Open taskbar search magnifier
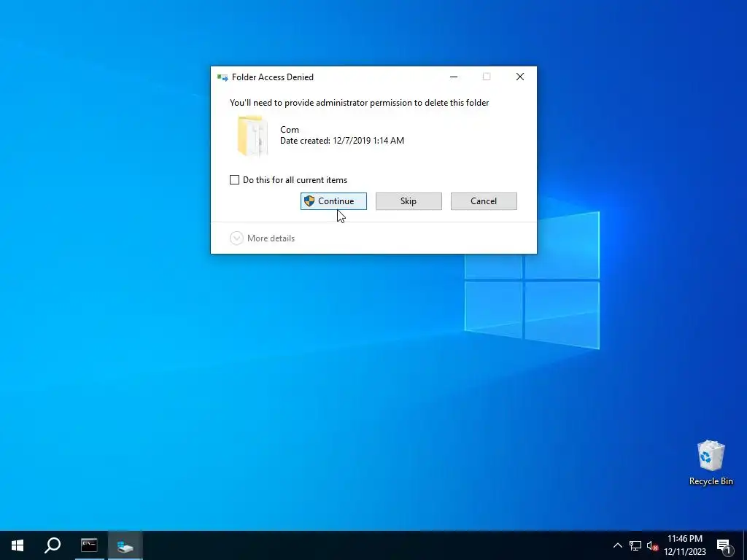747x560 pixels. click(53, 545)
